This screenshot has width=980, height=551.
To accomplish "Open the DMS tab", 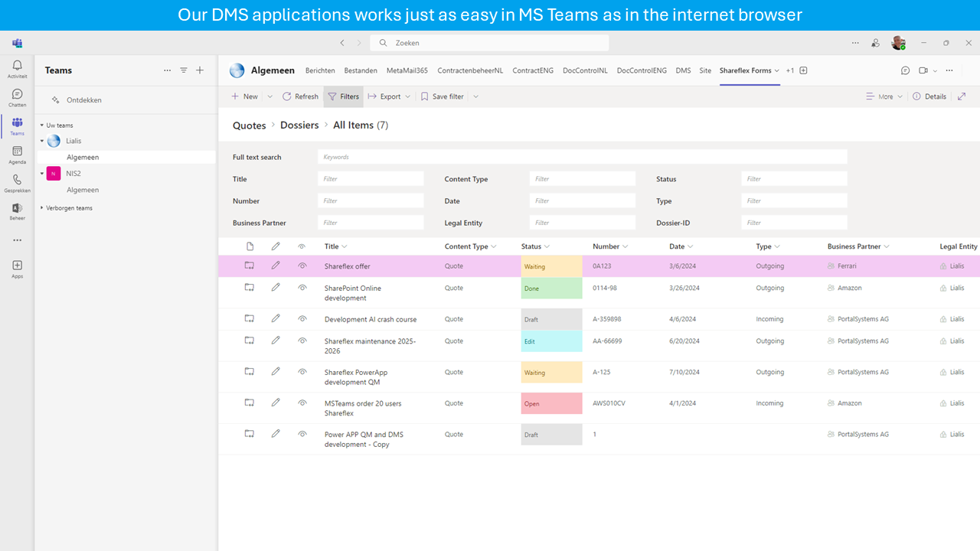I will tap(683, 70).
